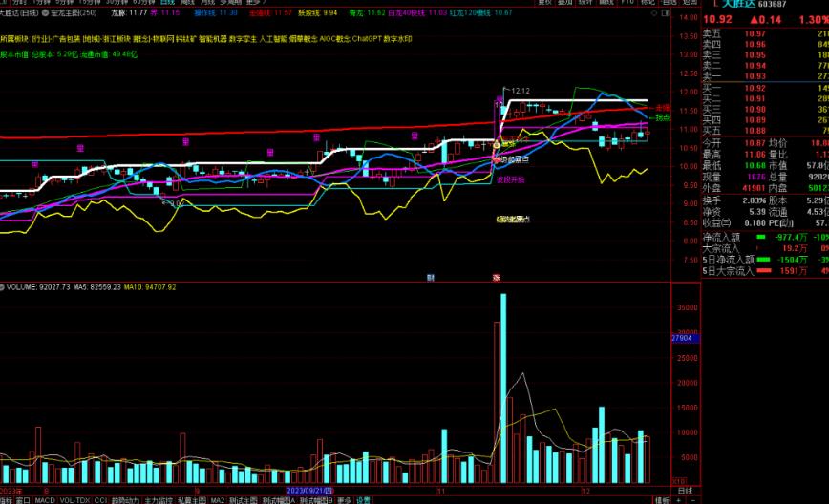This screenshot has width=829, height=504.
Task: Click the highlighted 2023/09/21 date marker
Action: (308, 491)
